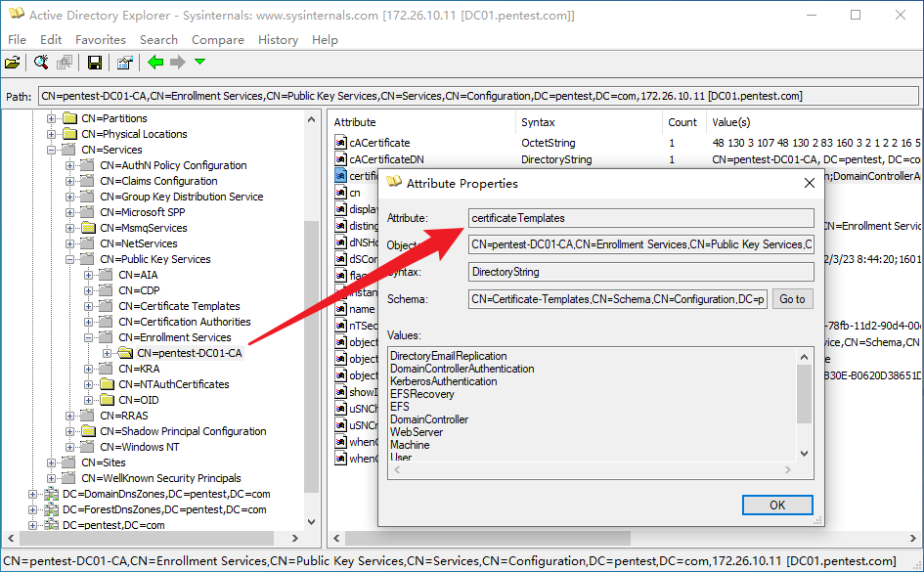
Task: Open the Search menu
Action: click(158, 39)
